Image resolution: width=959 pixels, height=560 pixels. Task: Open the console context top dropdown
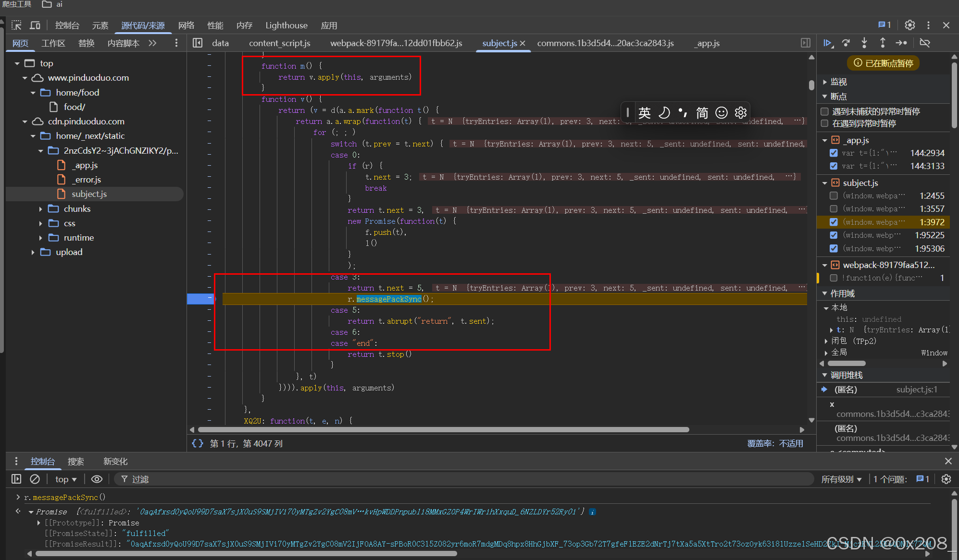tap(66, 479)
